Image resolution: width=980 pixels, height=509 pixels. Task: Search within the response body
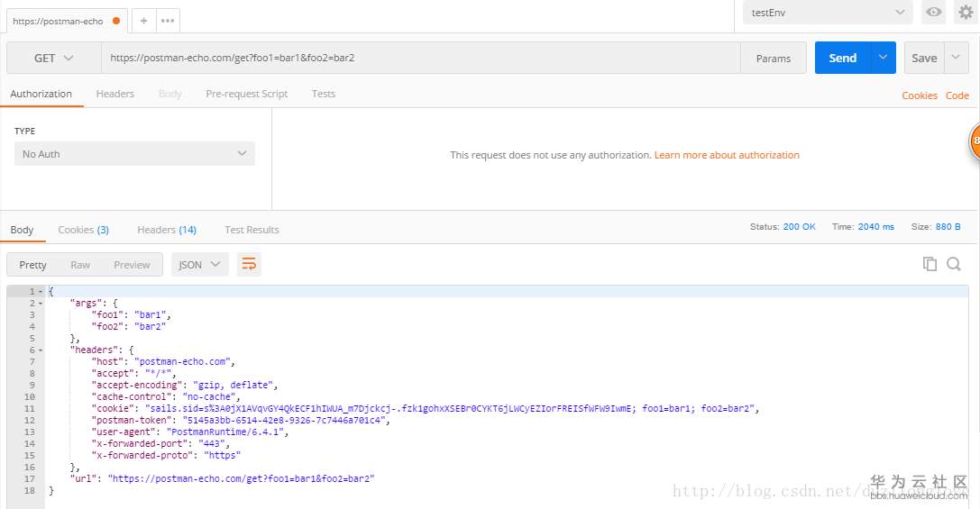click(x=954, y=264)
